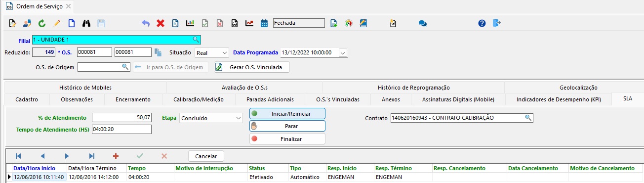Click the checkmark confirm icon in navigator
Viewport: 644px width, 183px height.
[x=140, y=156]
